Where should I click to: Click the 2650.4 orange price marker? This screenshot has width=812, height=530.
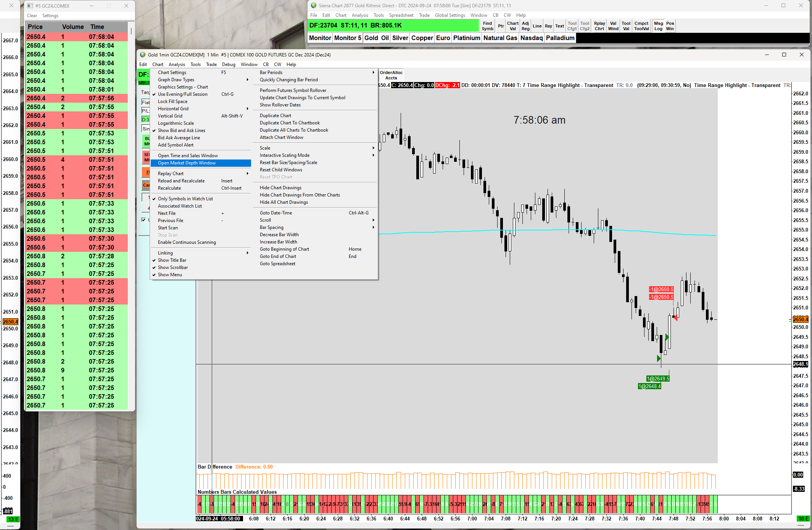coord(800,319)
